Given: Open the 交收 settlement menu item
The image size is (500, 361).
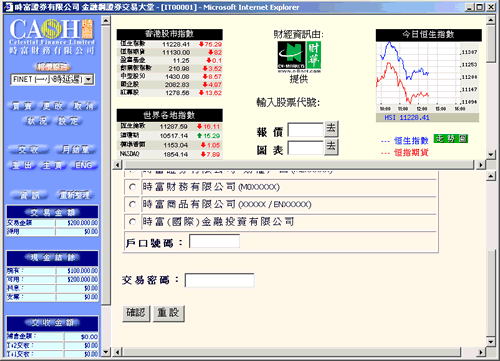Looking at the screenshot, I should click(28, 150).
